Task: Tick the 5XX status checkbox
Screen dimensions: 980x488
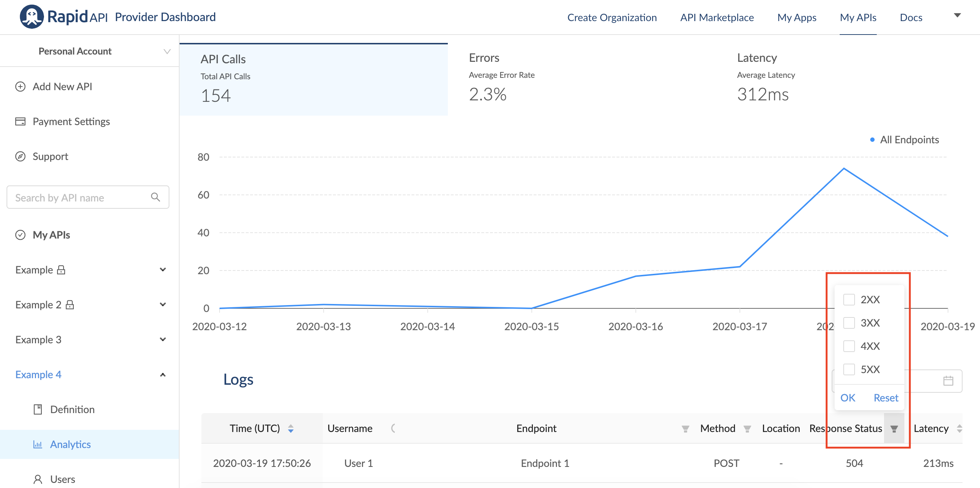Action: 849,369
